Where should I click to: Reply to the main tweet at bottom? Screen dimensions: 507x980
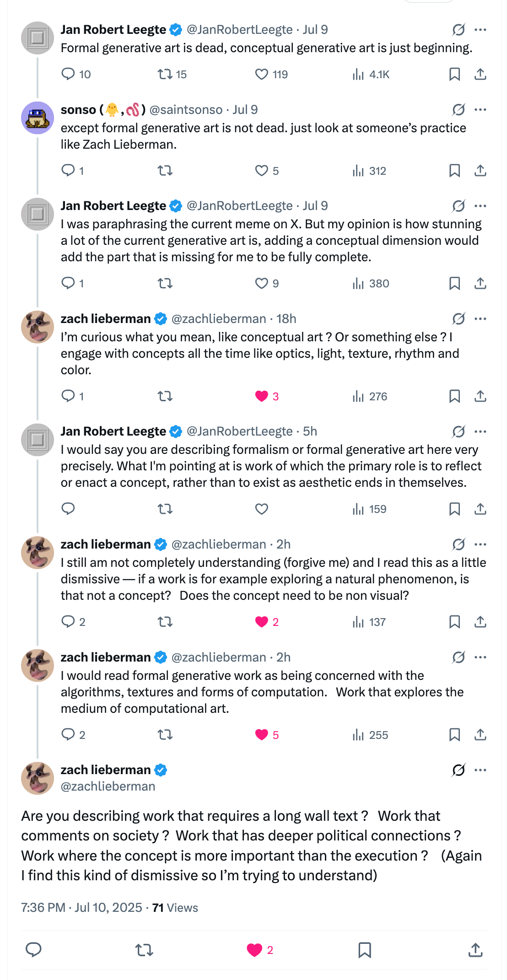[x=33, y=950]
